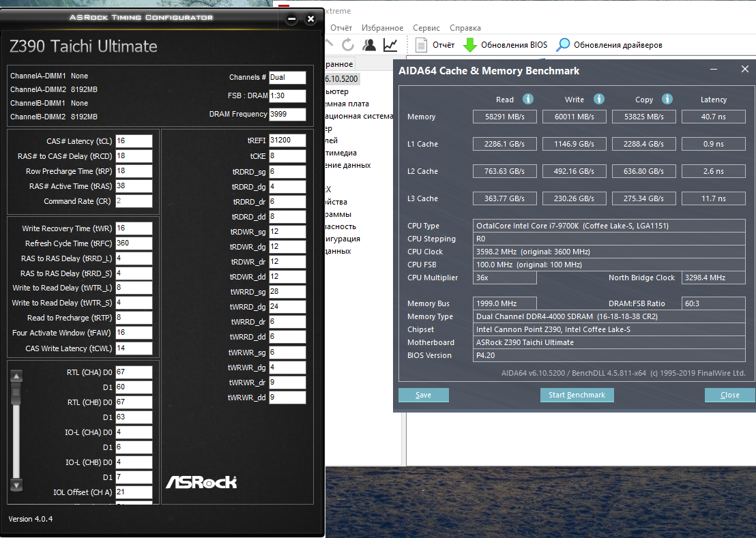756x538 pixels.
Task: Click the tREFI value field
Action: tap(287, 140)
